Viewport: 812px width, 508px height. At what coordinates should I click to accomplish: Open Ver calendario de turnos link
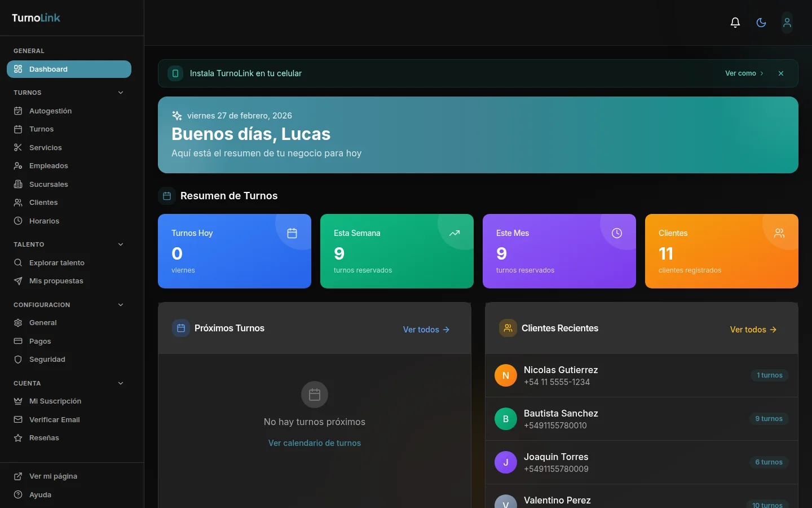(x=314, y=443)
